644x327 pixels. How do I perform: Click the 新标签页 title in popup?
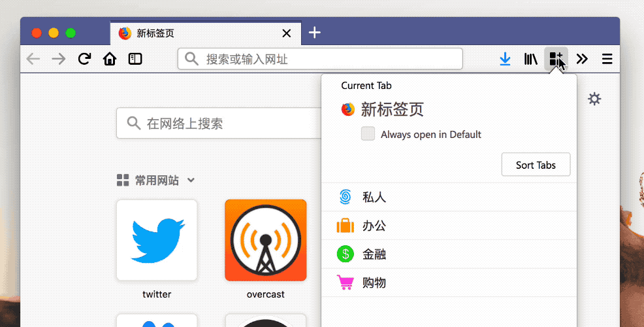[393, 109]
